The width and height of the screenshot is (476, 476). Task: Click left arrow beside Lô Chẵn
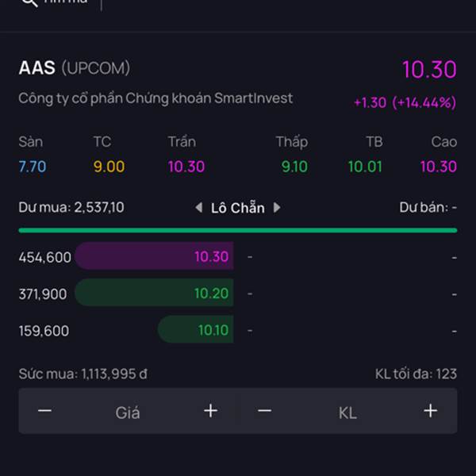coord(199,208)
